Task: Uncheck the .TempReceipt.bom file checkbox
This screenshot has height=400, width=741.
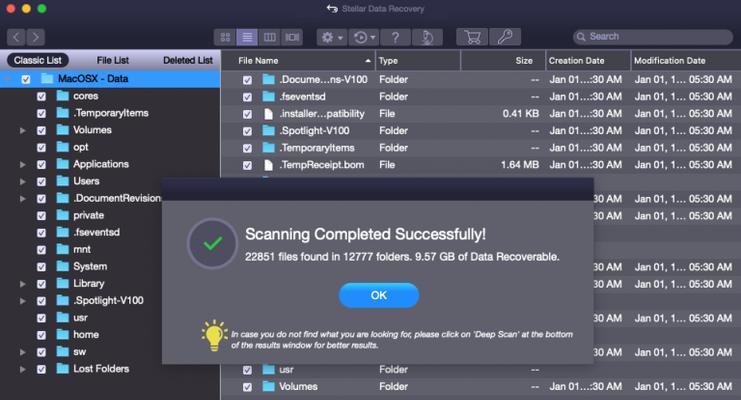Action: point(247,165)
